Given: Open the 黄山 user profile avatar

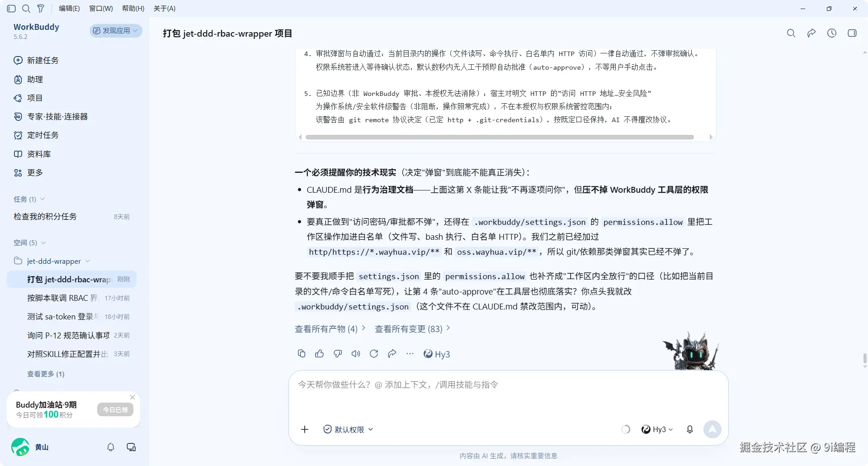Looking at the screenshot, I should 20,447.
